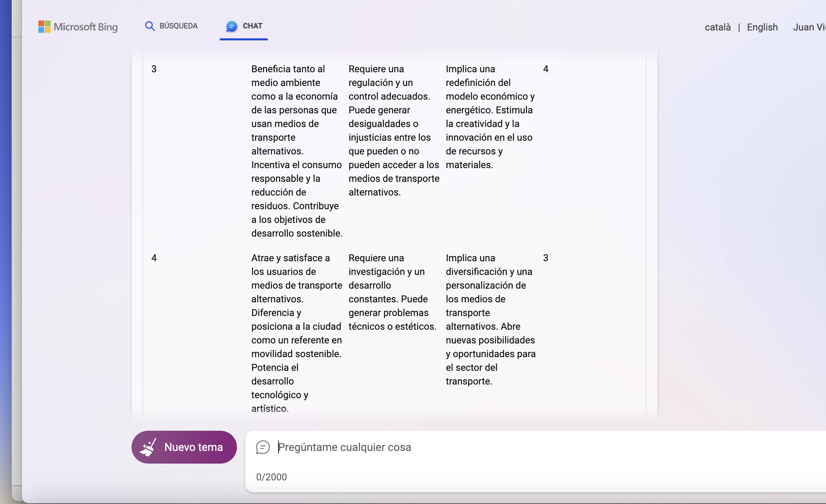Click the magnifying glass search icon
Viewport: 826px width, 504px height.
(x=150, y=26)
